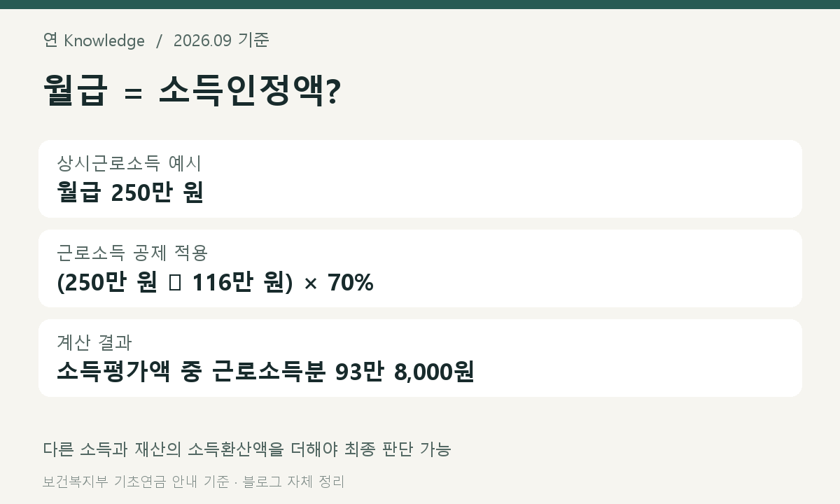Click '소득인정액?' in the headline
The image size is (840, 504).
[250, 91]
